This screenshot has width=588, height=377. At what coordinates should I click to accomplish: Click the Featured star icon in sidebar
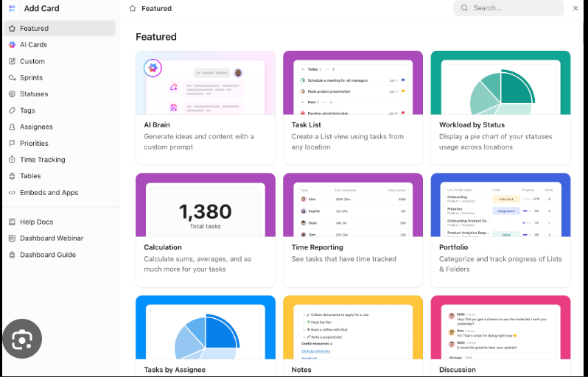pyautogui.click(x=12, y=29)
